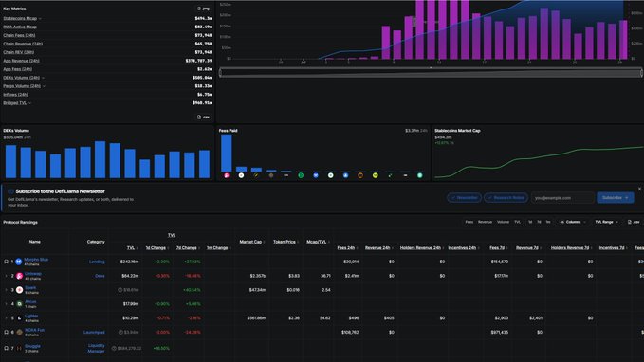Click the Spark logo icon
Image resolution: width=644 pixels, height=362 pixels.
(x=19, y=290)
